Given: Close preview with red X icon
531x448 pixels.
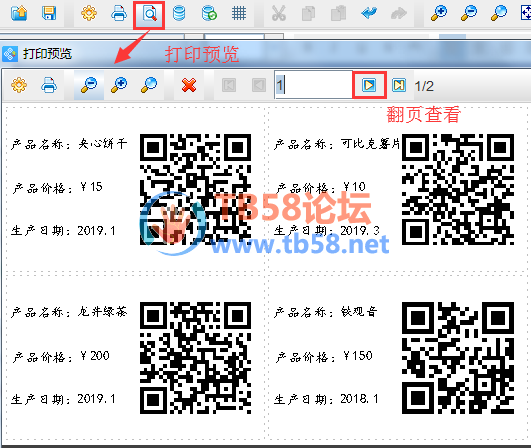Looking at the screenshot, I should point(189,85).
